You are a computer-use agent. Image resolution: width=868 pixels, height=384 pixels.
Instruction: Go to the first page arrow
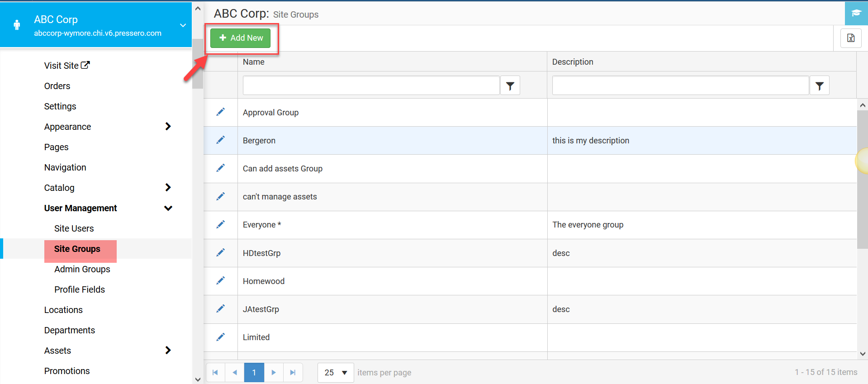[215, 372]
